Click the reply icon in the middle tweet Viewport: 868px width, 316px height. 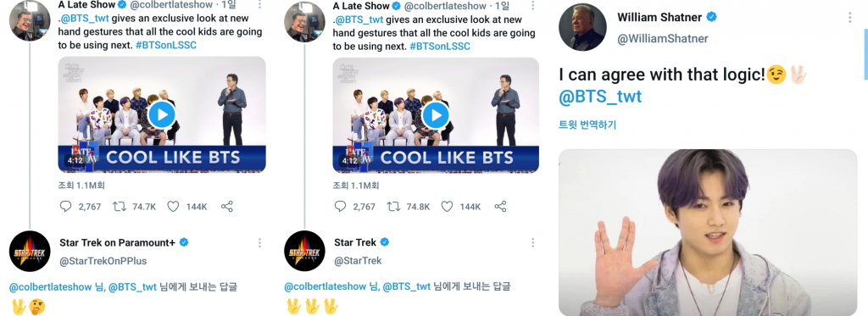pyautogui.click(x=341, y=207)
